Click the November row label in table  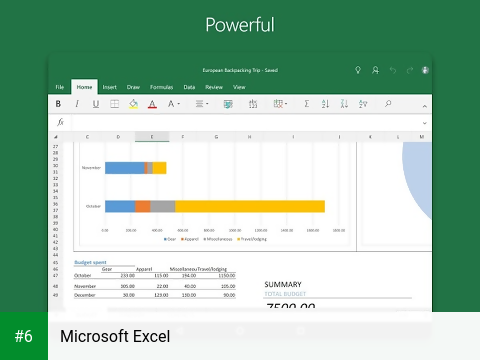tap(85, 286)
